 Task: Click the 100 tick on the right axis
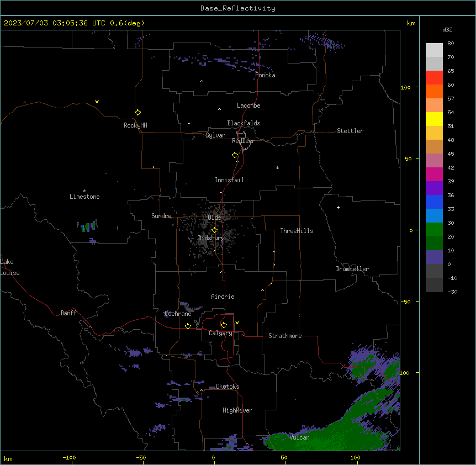pos(405,87)
